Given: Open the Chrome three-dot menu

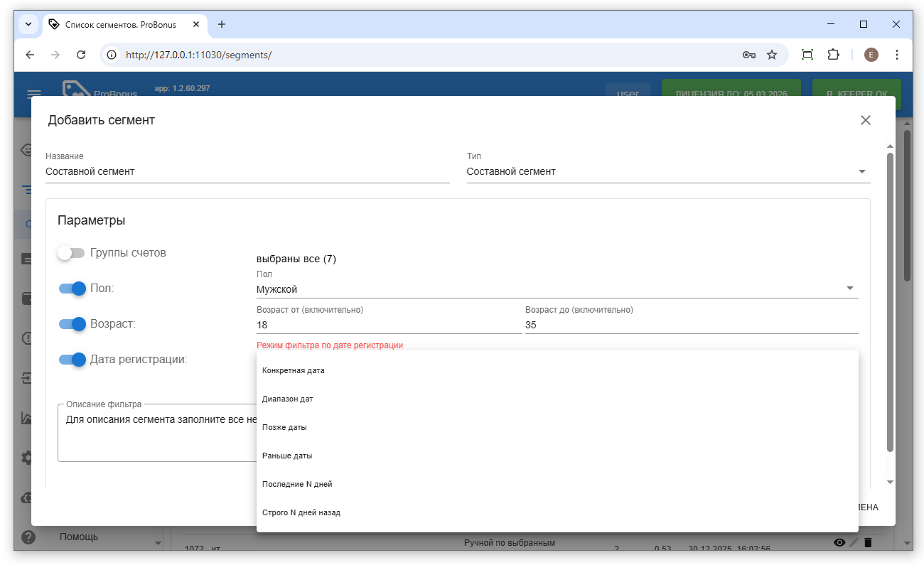Looking at the screenshot, I should pos(896,55).
